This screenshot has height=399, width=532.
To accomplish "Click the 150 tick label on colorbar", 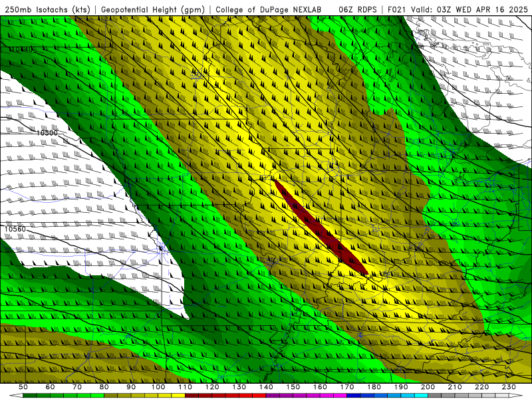I will tap(293, 387).
